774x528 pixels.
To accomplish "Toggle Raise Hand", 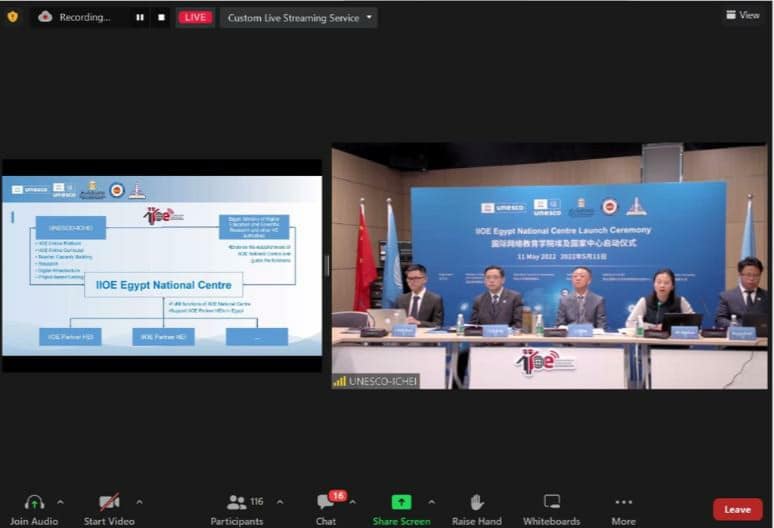I will coord(477,503).
